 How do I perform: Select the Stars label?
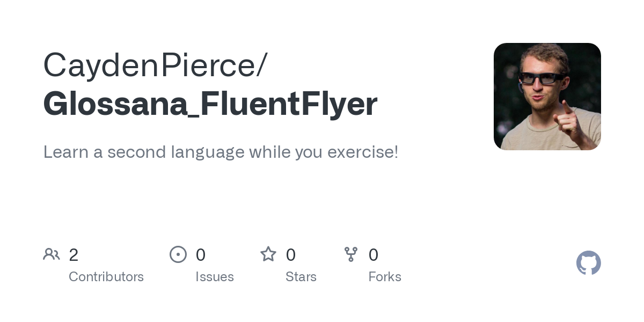[301, 277]
